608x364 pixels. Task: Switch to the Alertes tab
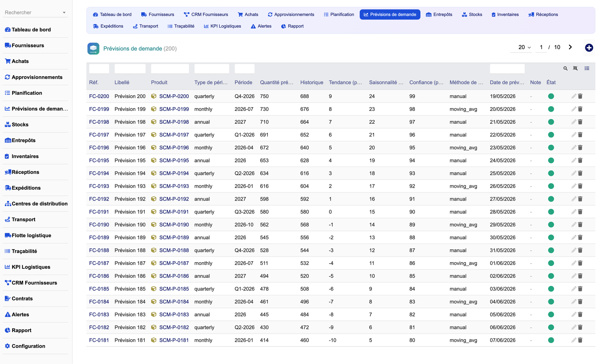pos(261,26)
